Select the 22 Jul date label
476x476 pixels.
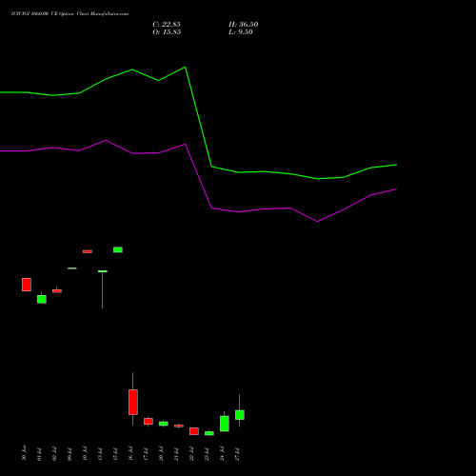[x=192, y=454]
